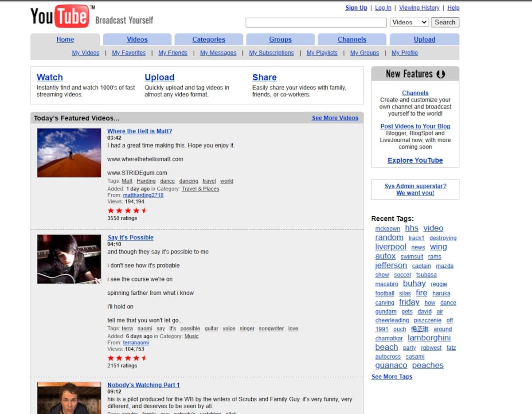Switch to the Home tab
This screenshot has height=414, width=532.
65,39
